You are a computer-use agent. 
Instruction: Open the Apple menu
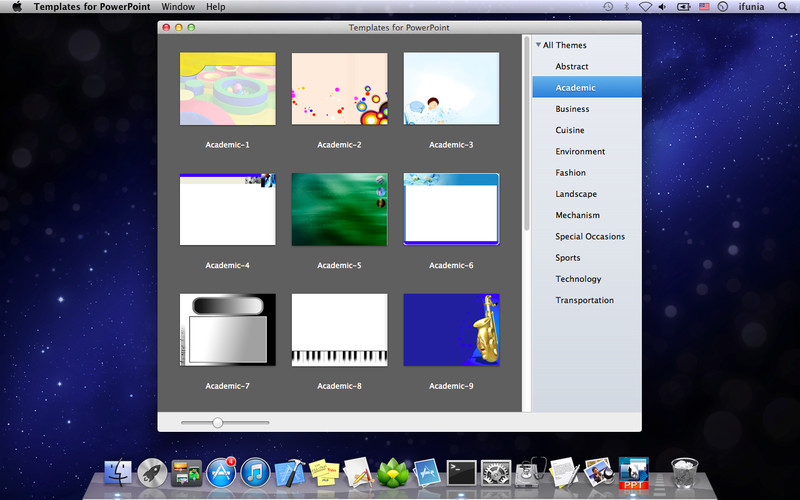[x=17, y=7]
